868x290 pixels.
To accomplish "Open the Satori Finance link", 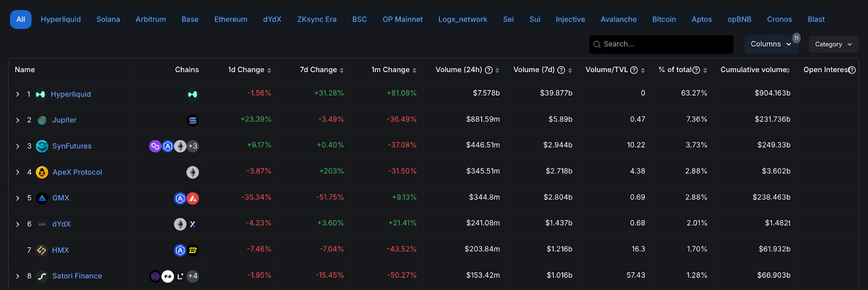I will point(77,276).
